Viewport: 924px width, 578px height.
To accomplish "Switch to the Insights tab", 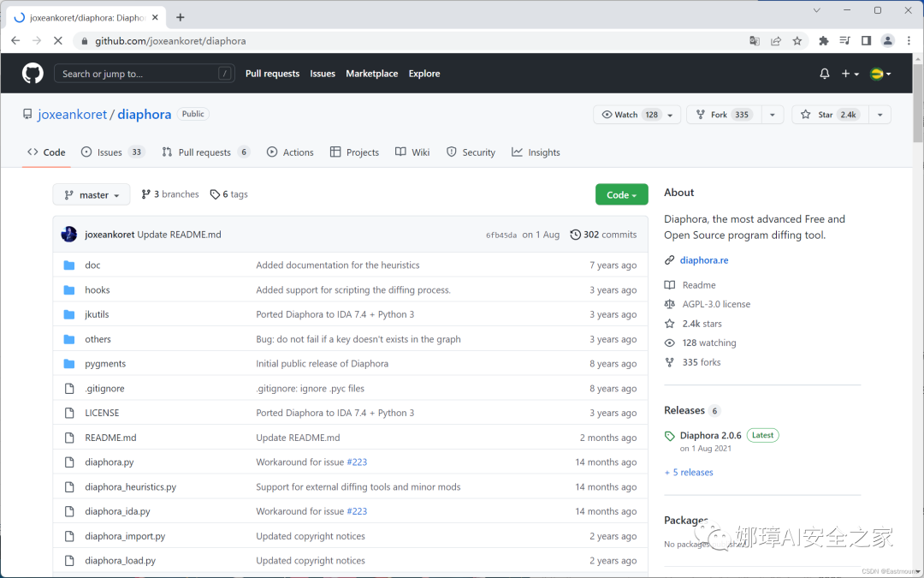I will (x=536, y=152).
